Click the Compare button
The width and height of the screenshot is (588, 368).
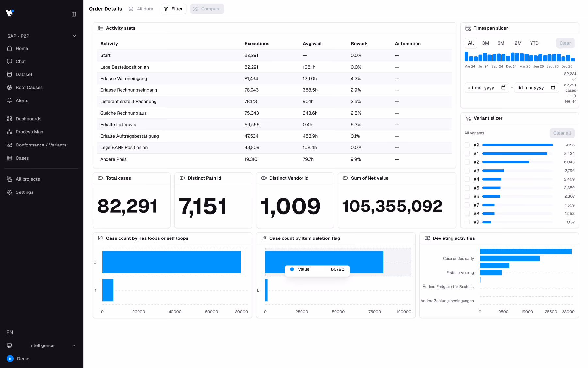click(207, 9)
